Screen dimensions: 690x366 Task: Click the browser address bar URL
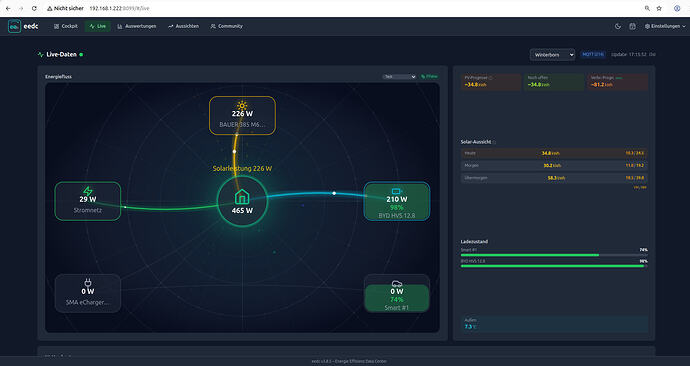[119, 8]
